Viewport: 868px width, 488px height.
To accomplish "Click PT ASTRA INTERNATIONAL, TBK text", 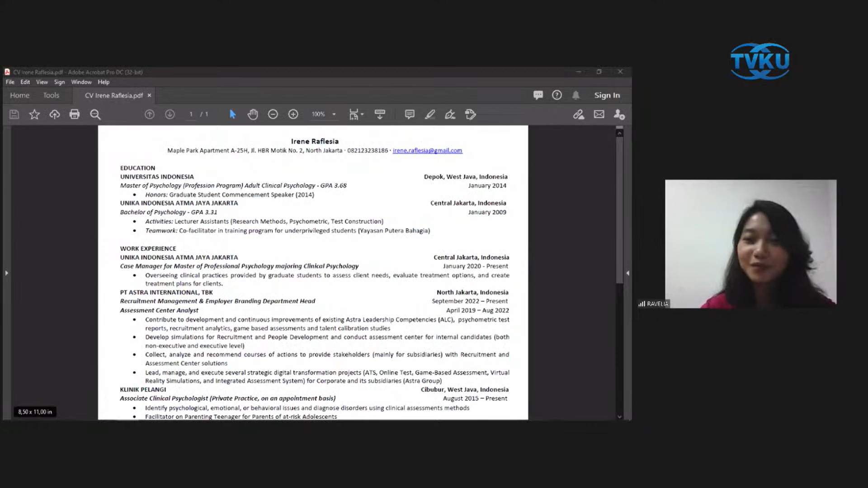I will coord(166,292).
